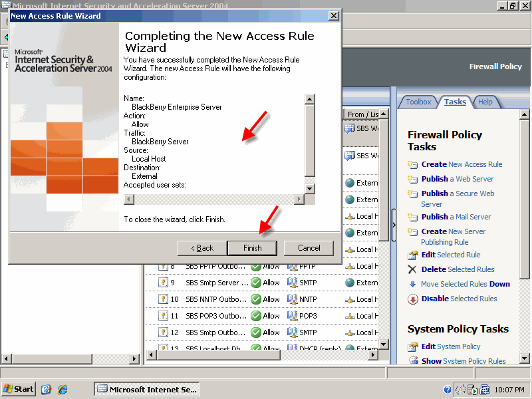Close the New Access Rule Wizard dialog
The height and width of the screenshot is (399, 532).
(334, 15)
